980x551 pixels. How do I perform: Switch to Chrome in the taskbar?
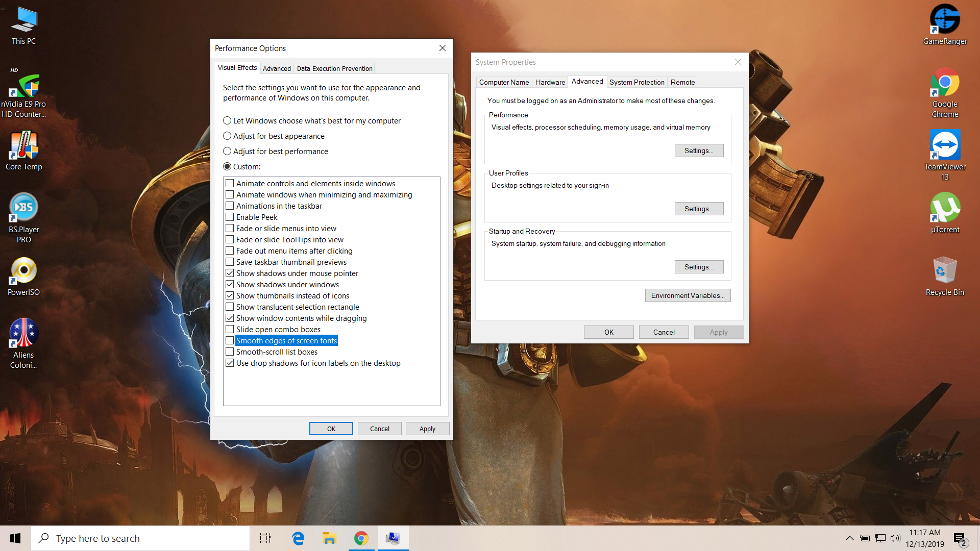click(361, 538)
